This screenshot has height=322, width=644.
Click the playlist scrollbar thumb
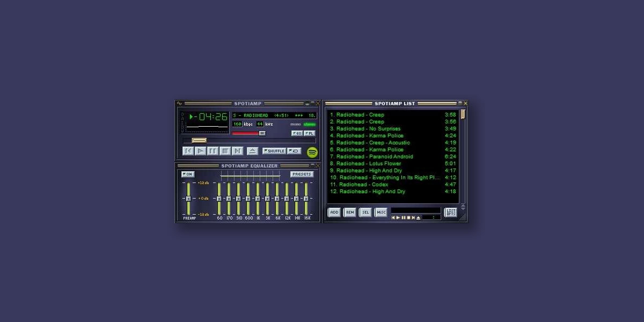(x=463, y=114)
